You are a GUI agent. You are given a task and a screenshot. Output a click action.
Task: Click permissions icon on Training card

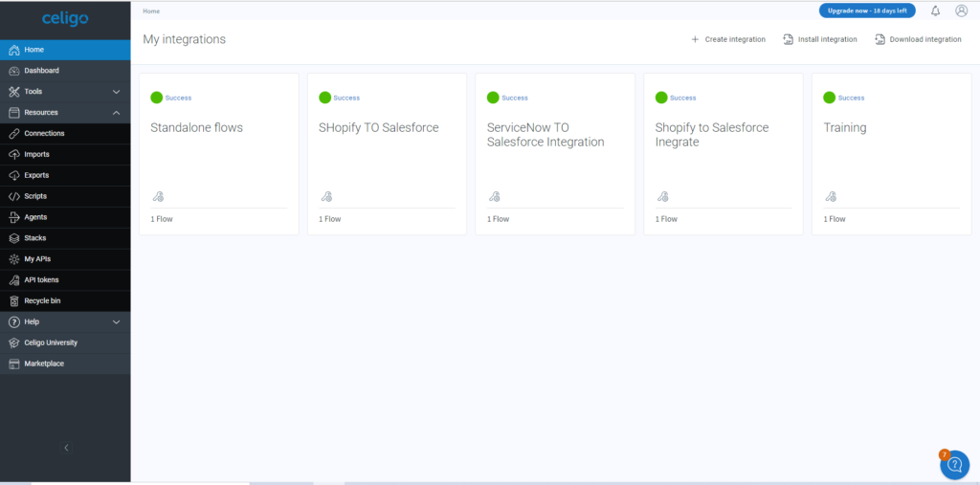click(x=831, y=196)
